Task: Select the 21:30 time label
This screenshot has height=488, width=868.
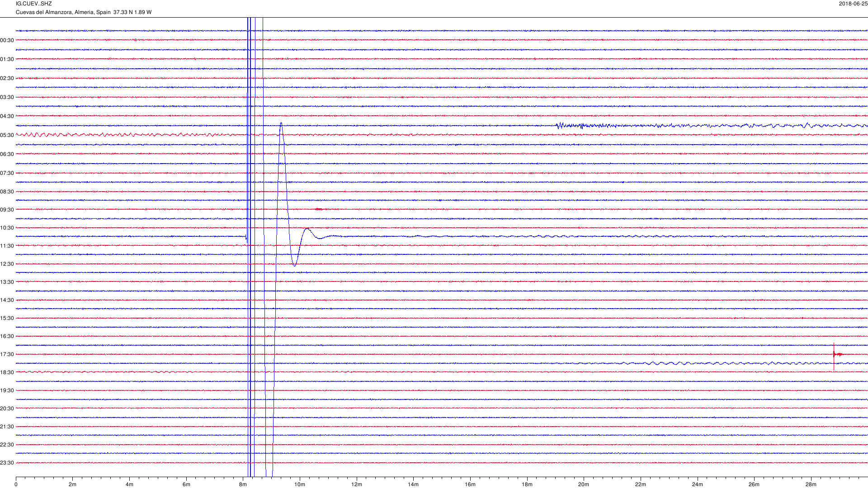Action: pyautogui.click(x=7, y=427)
